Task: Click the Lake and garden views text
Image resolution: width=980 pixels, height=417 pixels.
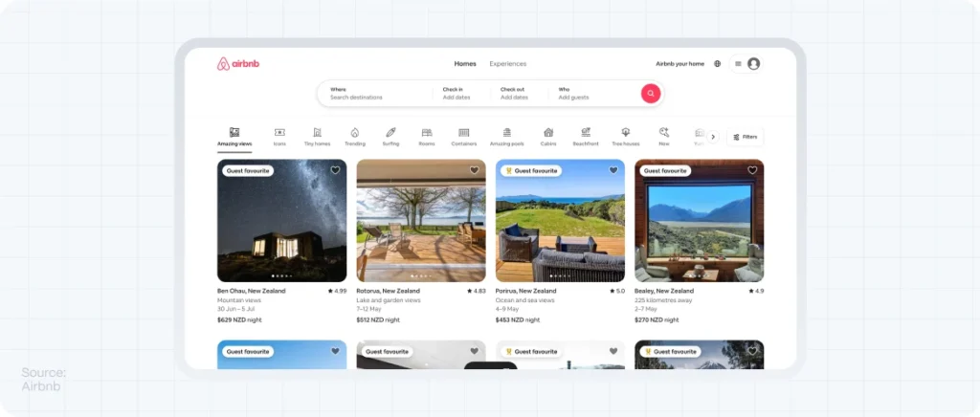Action: [x=389, y=300]
